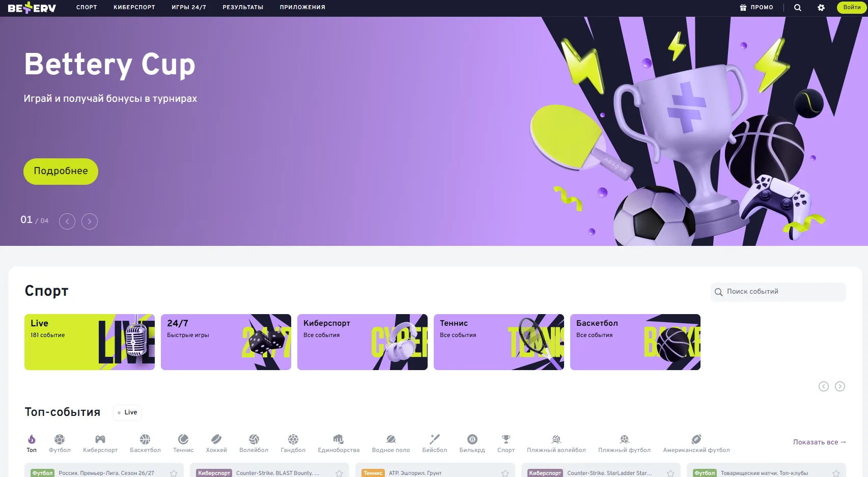Click the Показать все link

820,442
